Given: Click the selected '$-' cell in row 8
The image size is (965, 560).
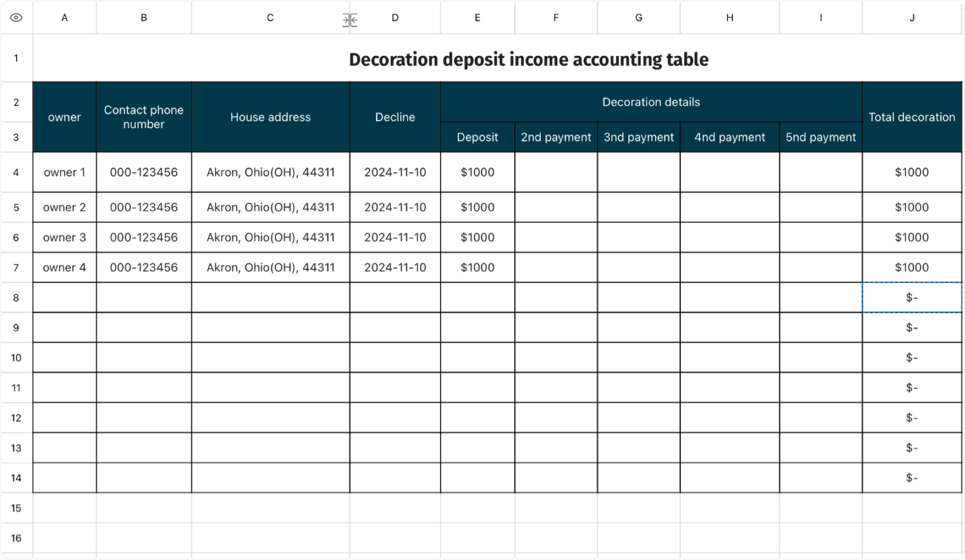Looking at the screenshot, I should 912,298.
